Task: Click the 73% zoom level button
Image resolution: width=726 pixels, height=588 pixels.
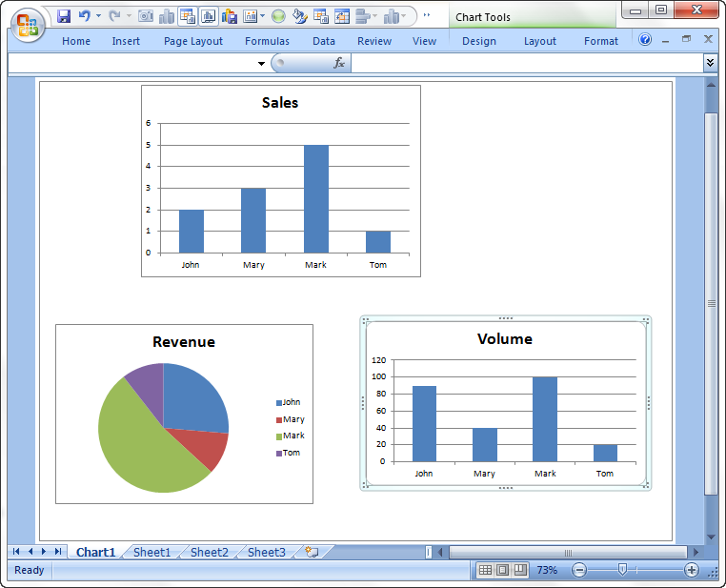Action: click(547, 570)
